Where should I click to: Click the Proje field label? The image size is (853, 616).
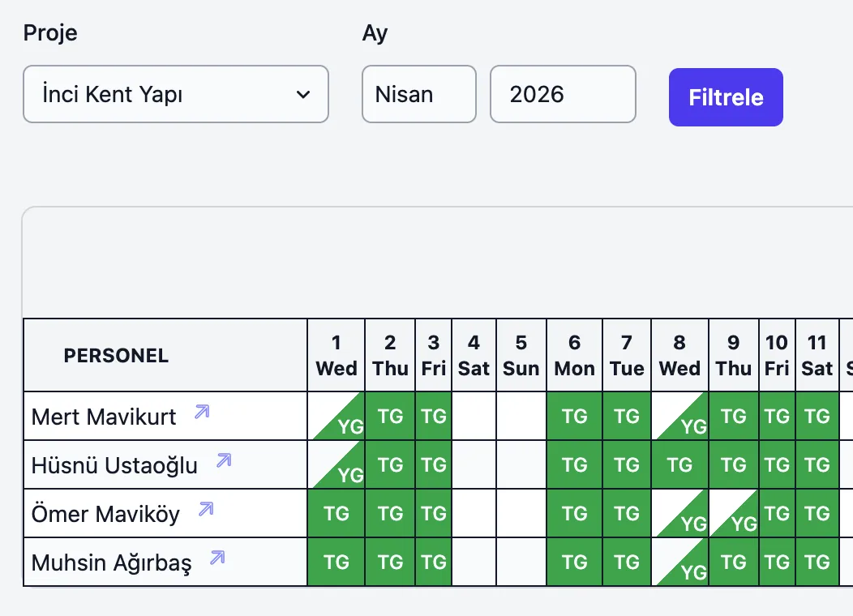[50, 33]
